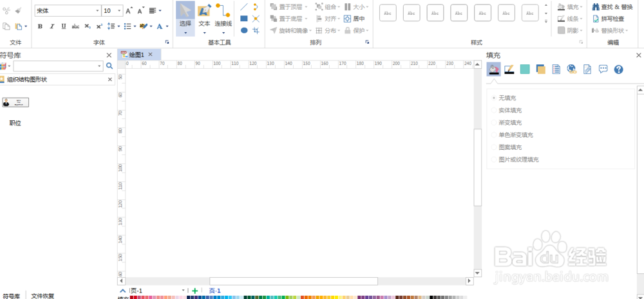Select the 文本 text tool

(x=204, y=19)
